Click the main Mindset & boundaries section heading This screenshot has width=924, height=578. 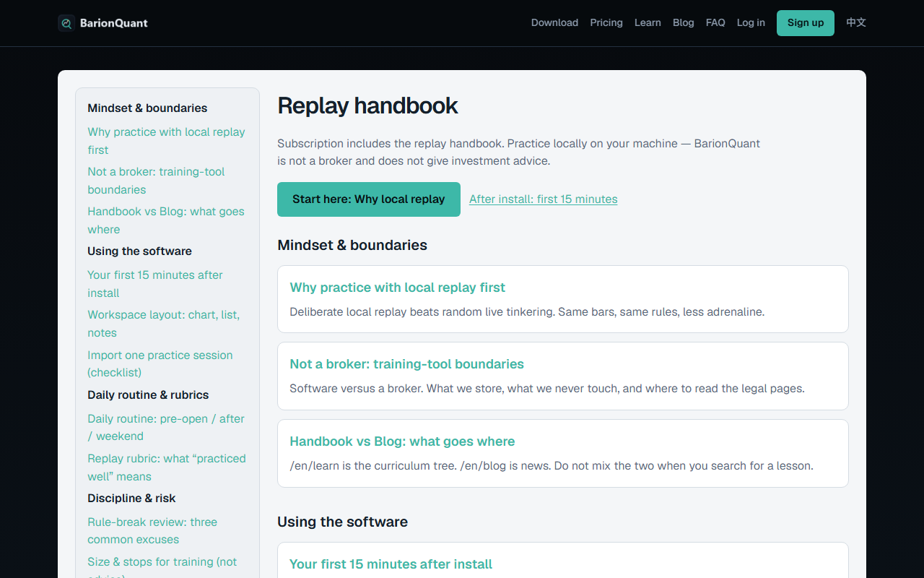pyautogui.click(x=352, y=245)
